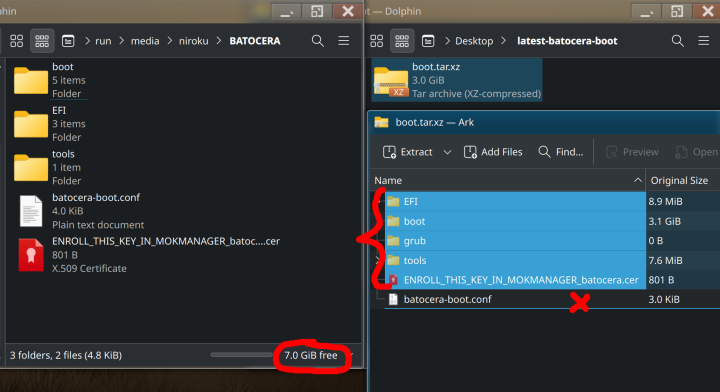Screen dimensions: 720x392
Task: Click Find... in Ark toolbar
Action: [x=561, y=152]
